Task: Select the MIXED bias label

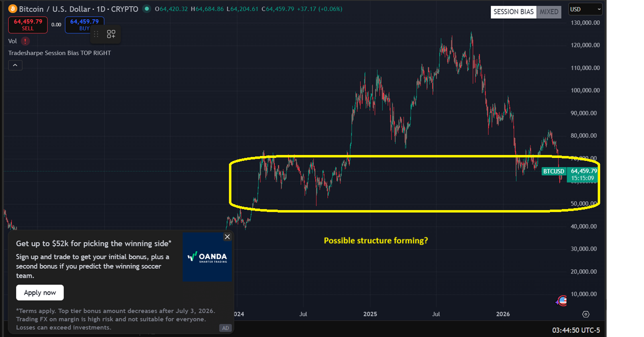Action: coord(549,12)
